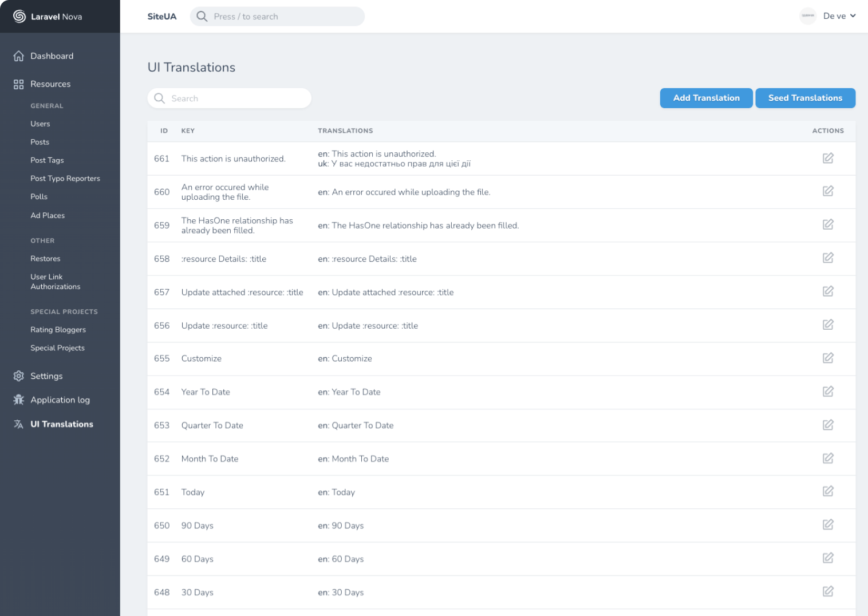Click the Settings gear icon
The height and width of the screenshot is (616, 868).
click(x=18, y=376)
